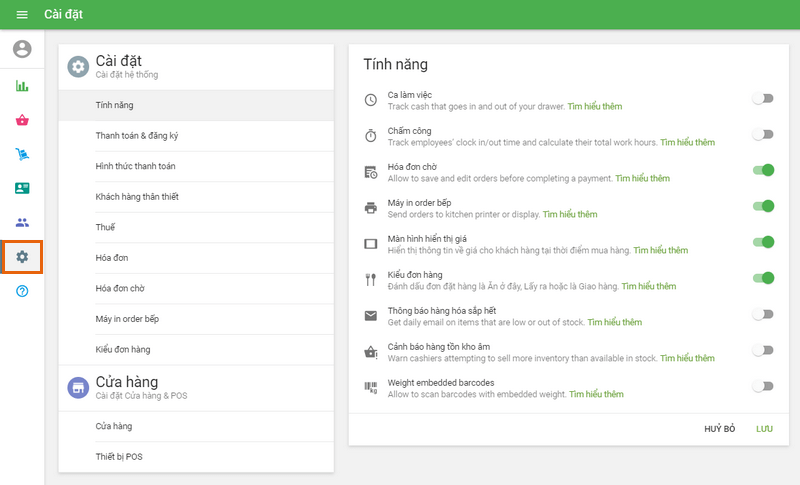This screenshot has width=800, height=485.
Task: Click the LƯU save button
Action: tap(764, 429)
